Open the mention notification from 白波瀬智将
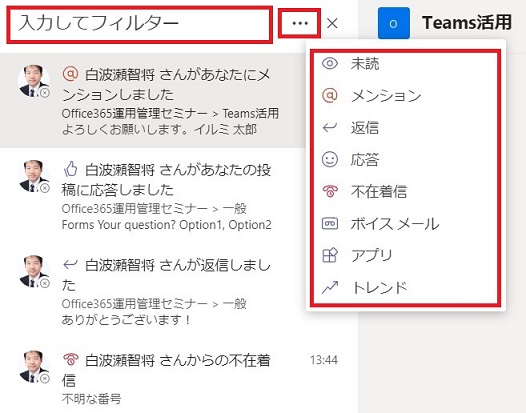The width and height of the screenshot is (526, 413). tap(153, 101)
